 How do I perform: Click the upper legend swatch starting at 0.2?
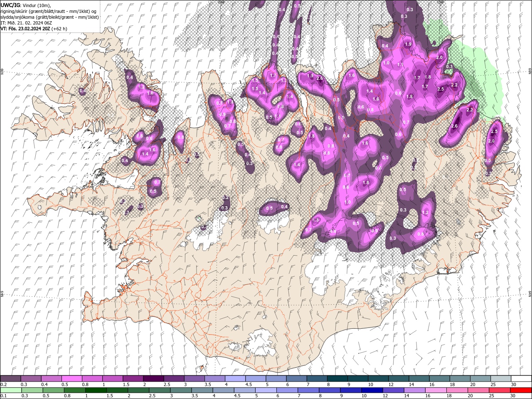[10, 379]
